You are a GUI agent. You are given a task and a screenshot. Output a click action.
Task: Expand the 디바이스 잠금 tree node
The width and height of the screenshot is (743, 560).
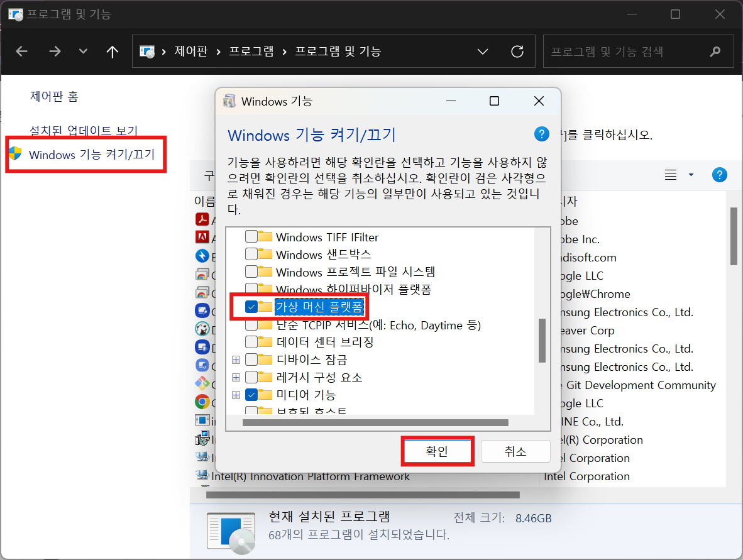pyautogui.click(x=236, y=360)
